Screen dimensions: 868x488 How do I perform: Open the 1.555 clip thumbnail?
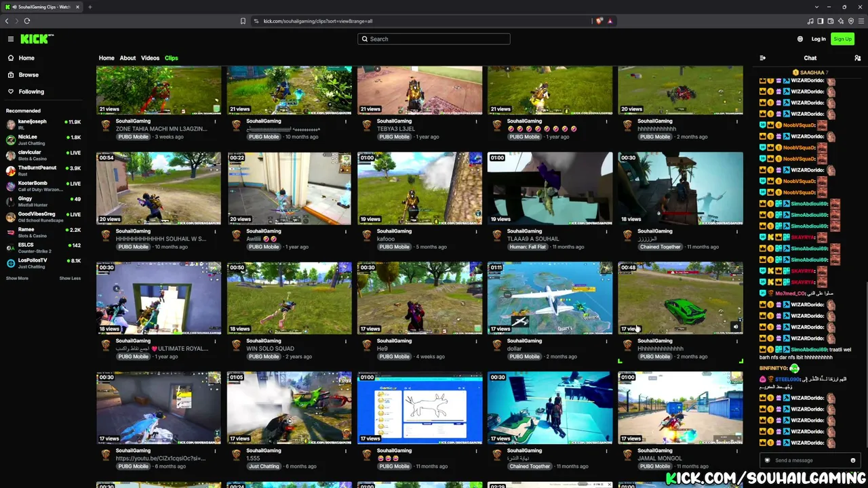[290, 408]
